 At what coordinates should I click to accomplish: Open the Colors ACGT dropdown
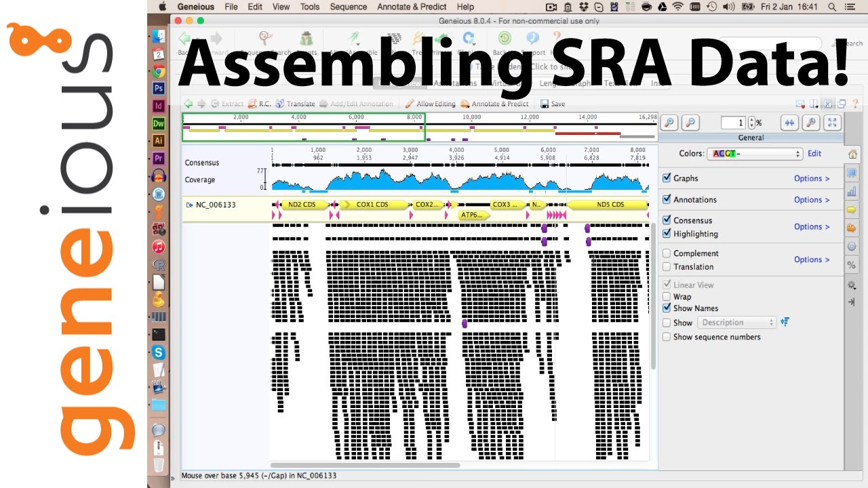tap(755, 154)
